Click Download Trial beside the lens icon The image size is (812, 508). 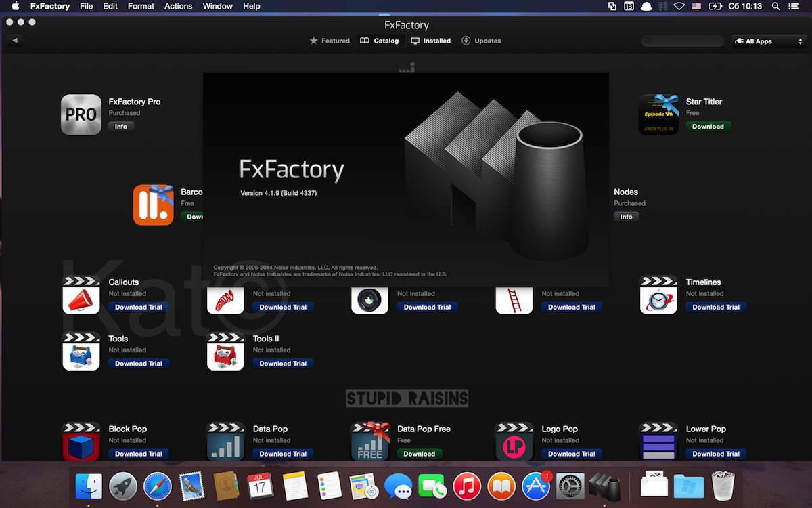(428, 308)
